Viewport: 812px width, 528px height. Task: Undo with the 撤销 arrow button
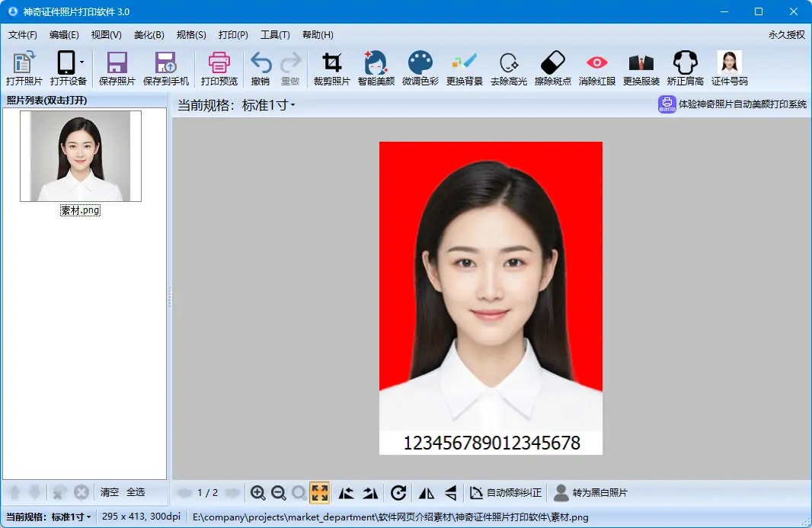coord(261,69)
